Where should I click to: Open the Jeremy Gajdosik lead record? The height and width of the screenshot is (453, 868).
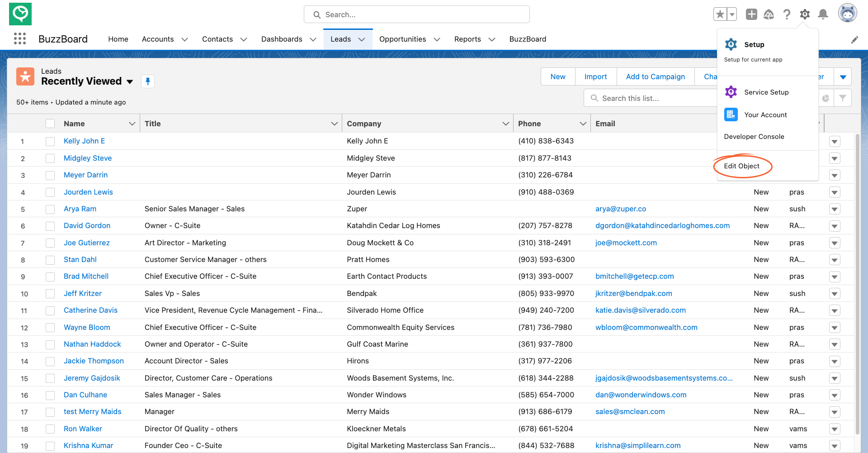(92, 378)
